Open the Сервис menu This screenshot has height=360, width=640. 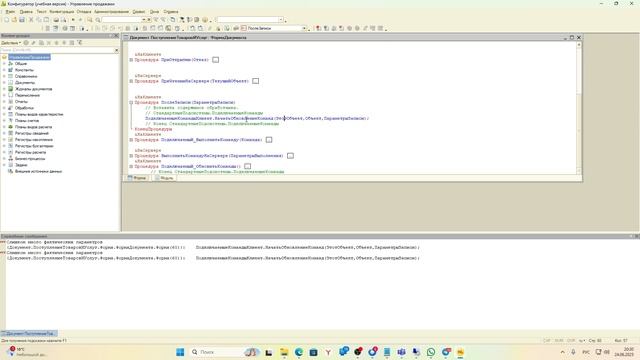coord(139,12)
